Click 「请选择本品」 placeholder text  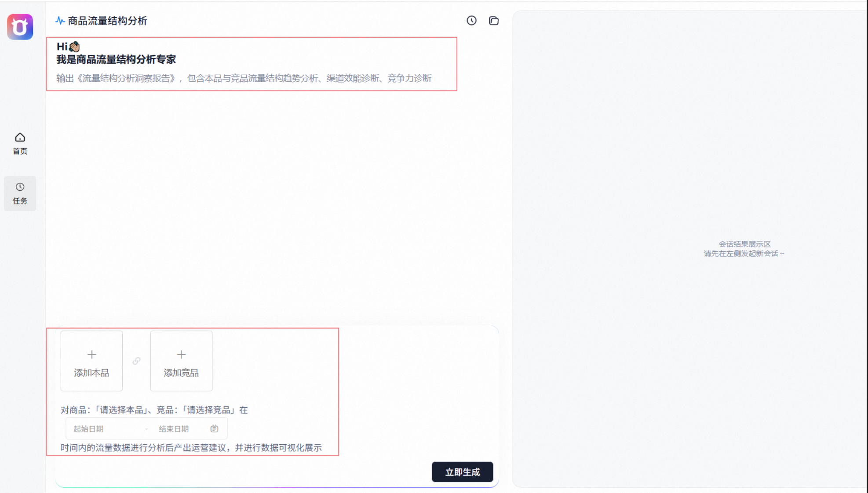pyautogui.click(x=121, y=410)
